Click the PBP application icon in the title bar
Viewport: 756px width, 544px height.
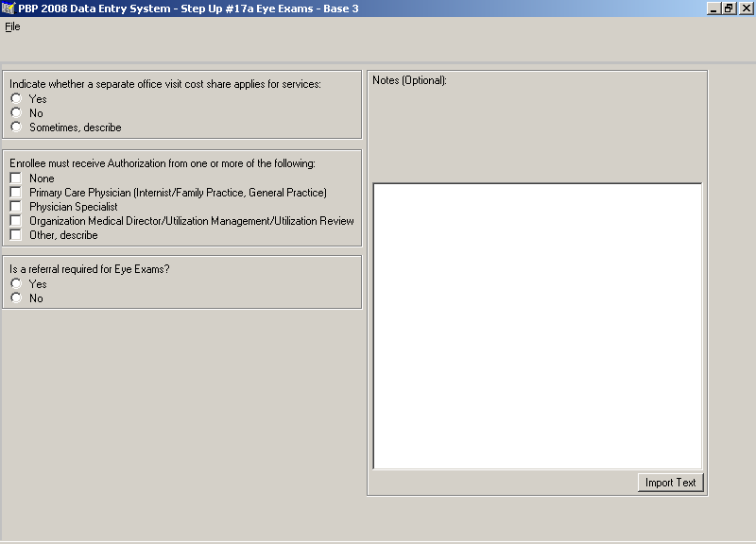(x=9, y=8)
